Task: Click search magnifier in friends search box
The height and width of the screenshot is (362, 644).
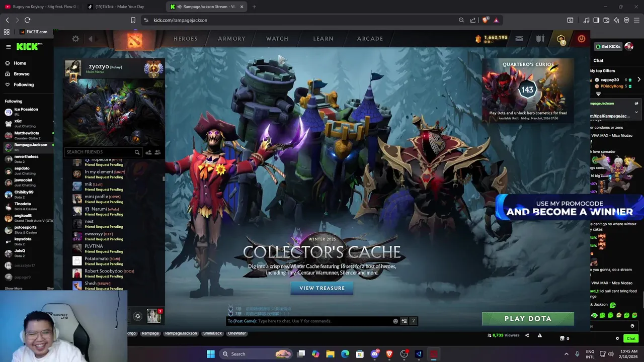Action: click(137, 152)
